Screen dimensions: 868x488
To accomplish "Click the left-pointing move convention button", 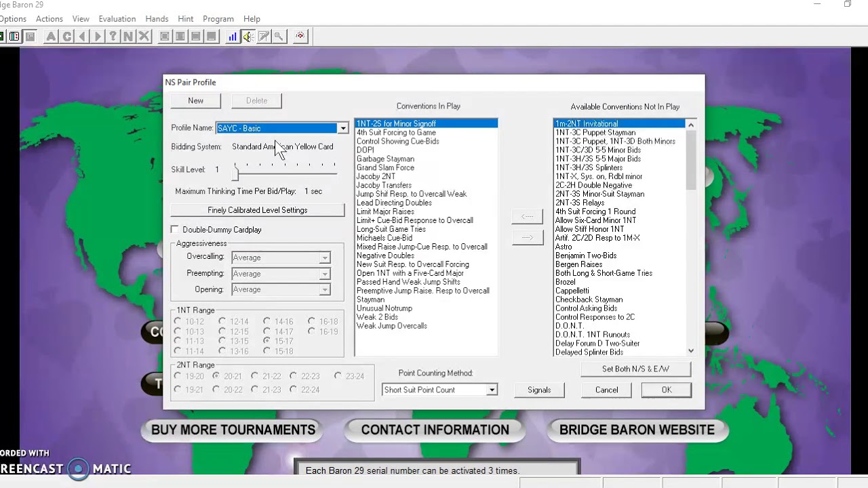I will 527,216.
